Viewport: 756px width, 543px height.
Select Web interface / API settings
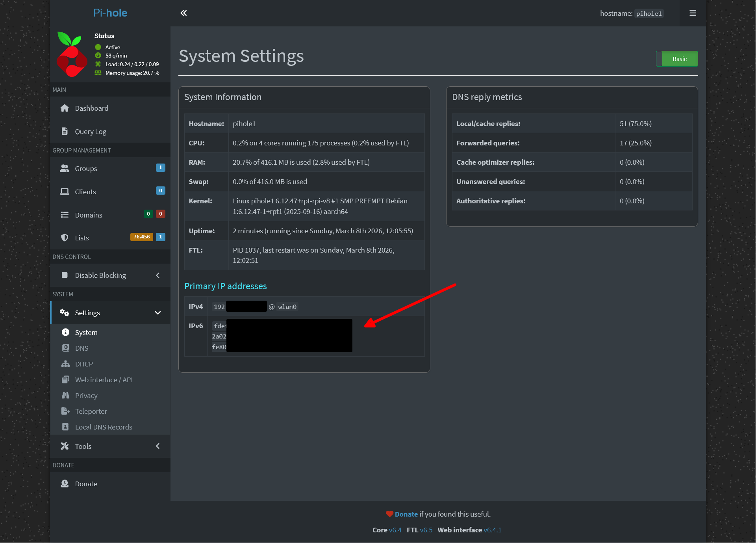pos(104,379)
